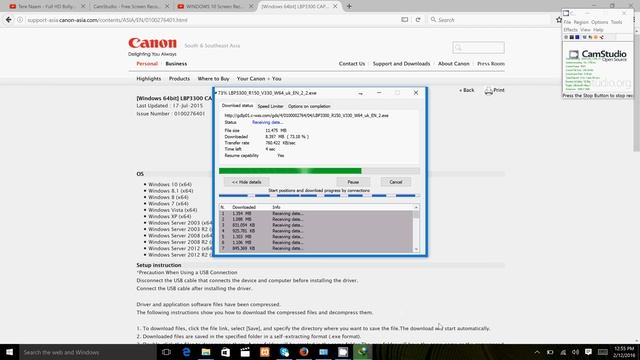This screenshot has width=640, height=360.
Task: Open the volume icon in system tray
Action: 576,352
